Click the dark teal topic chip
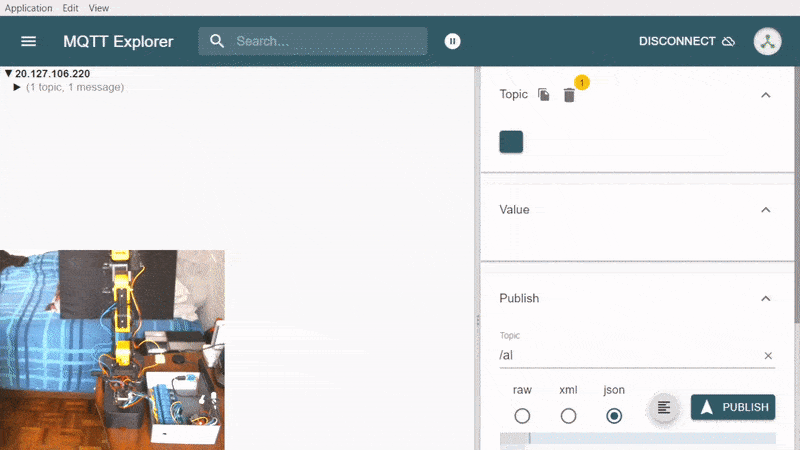 [x=511, y=142]
